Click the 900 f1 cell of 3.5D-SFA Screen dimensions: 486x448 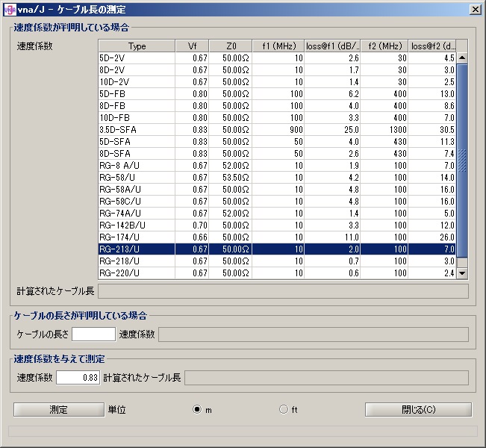278,130
